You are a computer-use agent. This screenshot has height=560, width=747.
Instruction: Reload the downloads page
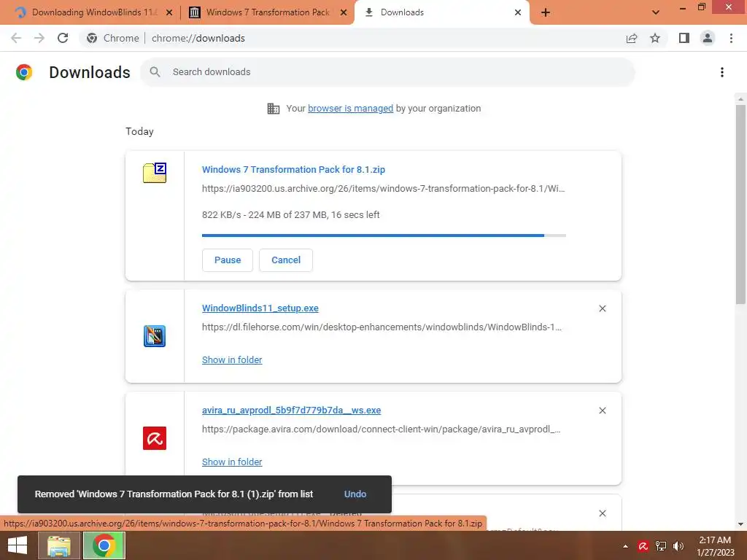point(63,38)
